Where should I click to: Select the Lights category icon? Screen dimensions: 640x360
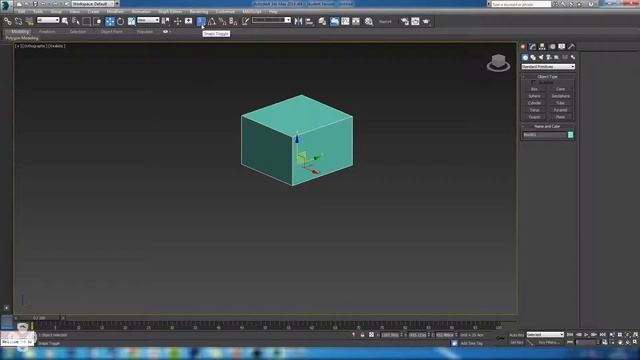(541, 57)
